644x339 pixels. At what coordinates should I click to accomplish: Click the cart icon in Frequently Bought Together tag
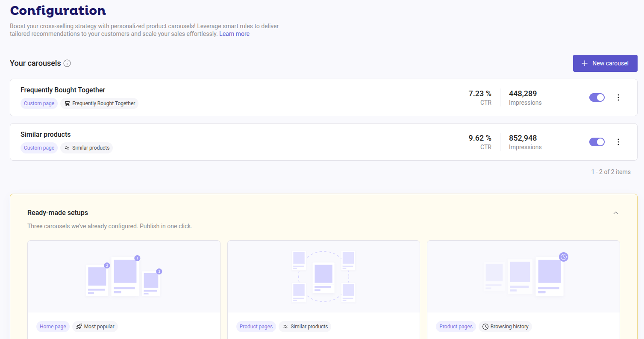67,103
